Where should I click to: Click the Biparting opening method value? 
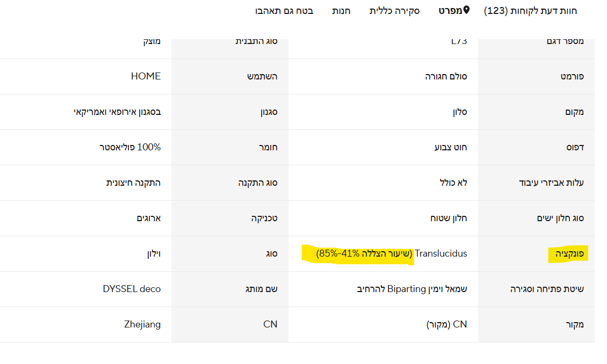tap(412, 289)
